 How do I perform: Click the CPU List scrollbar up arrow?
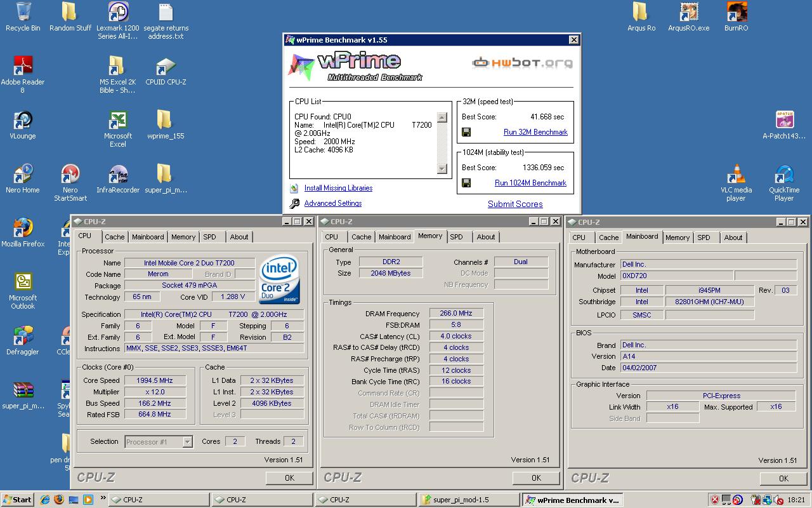click(x=442, y=117)
